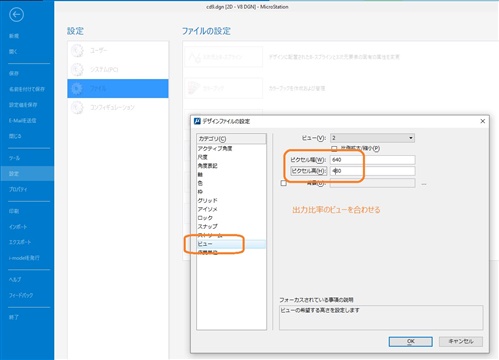Click the focus description text box
This screenshot has height=360, width=499.
tap(381, 318)
